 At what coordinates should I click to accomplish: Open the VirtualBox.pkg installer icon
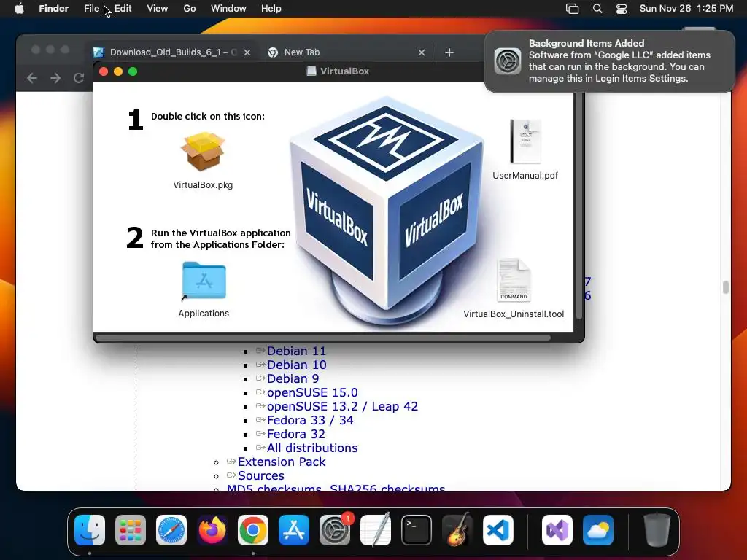203,152
